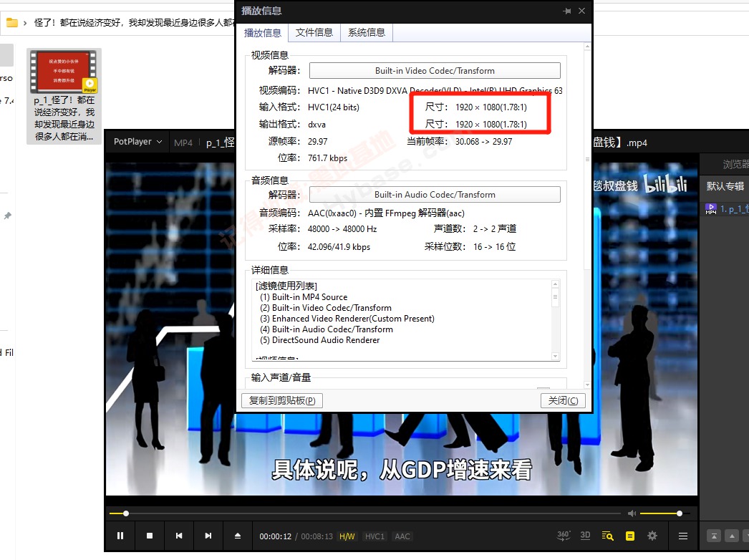Adjust the yellow volume slider
Viewport: 749px width, 560px height.
click(665, 513)
